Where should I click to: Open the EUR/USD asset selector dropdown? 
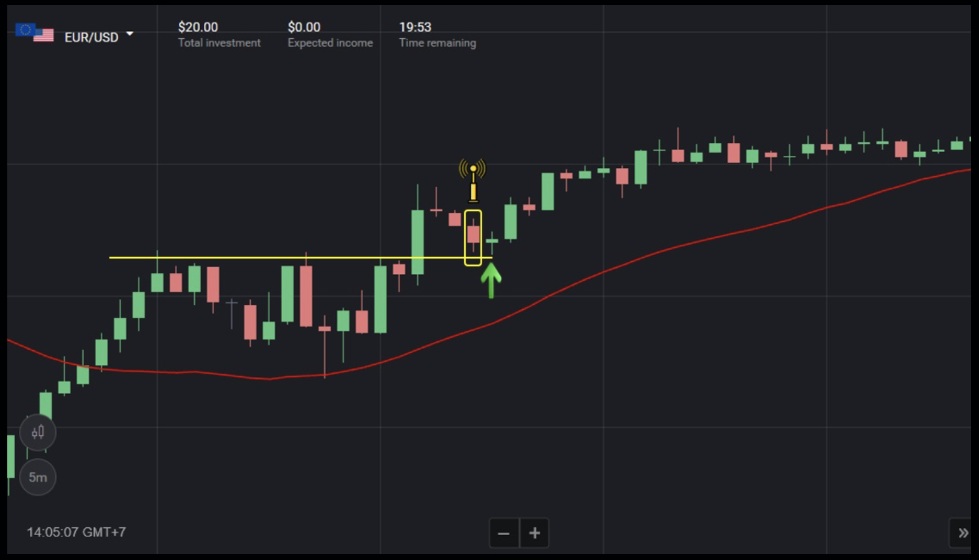[x=129, y=34]
